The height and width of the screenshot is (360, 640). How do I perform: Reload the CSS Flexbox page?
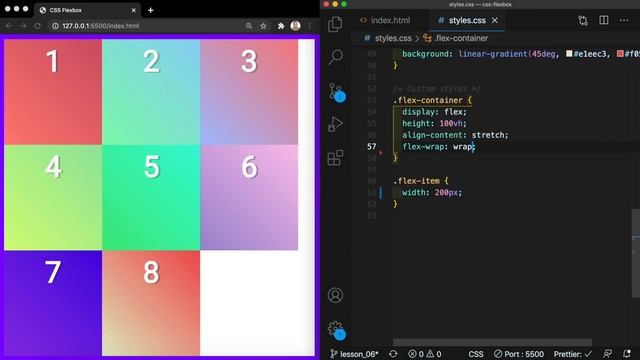[x=38, y=26]
